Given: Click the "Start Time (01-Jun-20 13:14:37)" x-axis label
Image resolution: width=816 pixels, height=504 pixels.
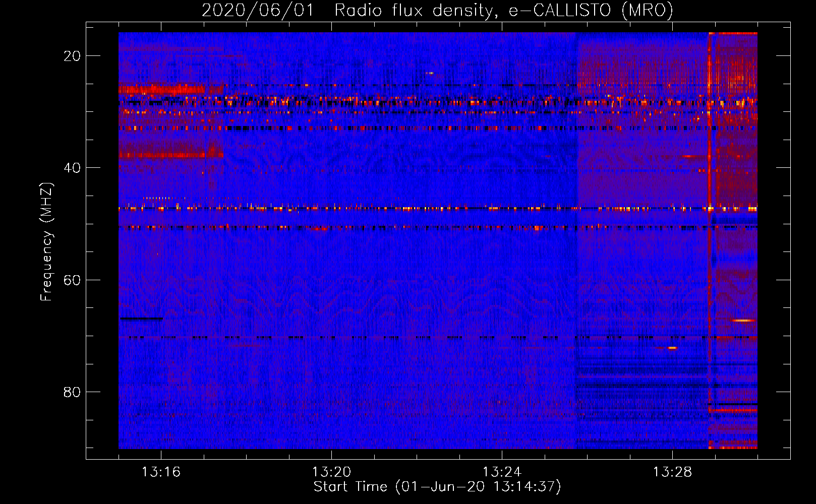Looking at the screenshot, I should tap(437, 487).
